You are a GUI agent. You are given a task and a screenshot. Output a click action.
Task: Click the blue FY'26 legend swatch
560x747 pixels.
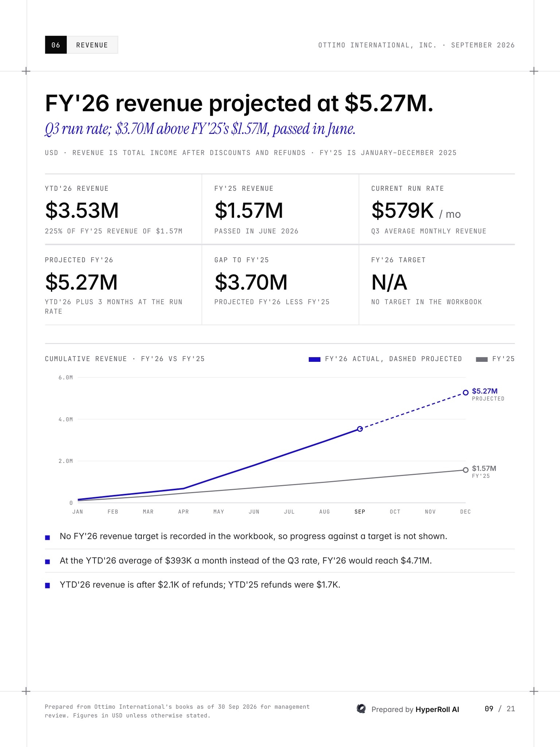[x=314, y=359]
